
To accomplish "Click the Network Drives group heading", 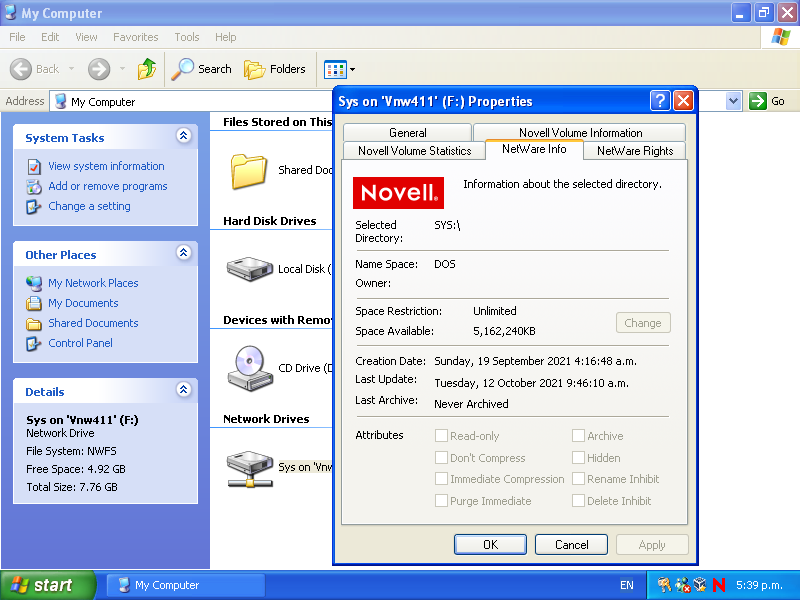I will click(x=266, y=419).
